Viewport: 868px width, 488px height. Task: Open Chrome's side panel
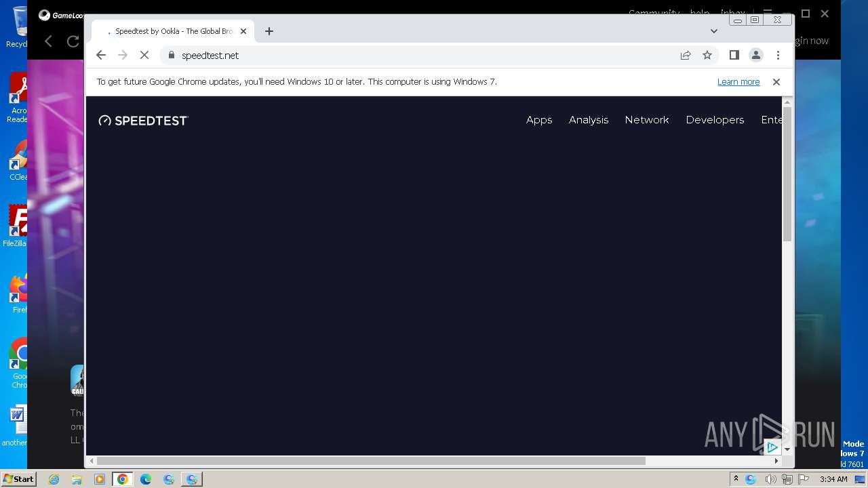coord(734,55)
